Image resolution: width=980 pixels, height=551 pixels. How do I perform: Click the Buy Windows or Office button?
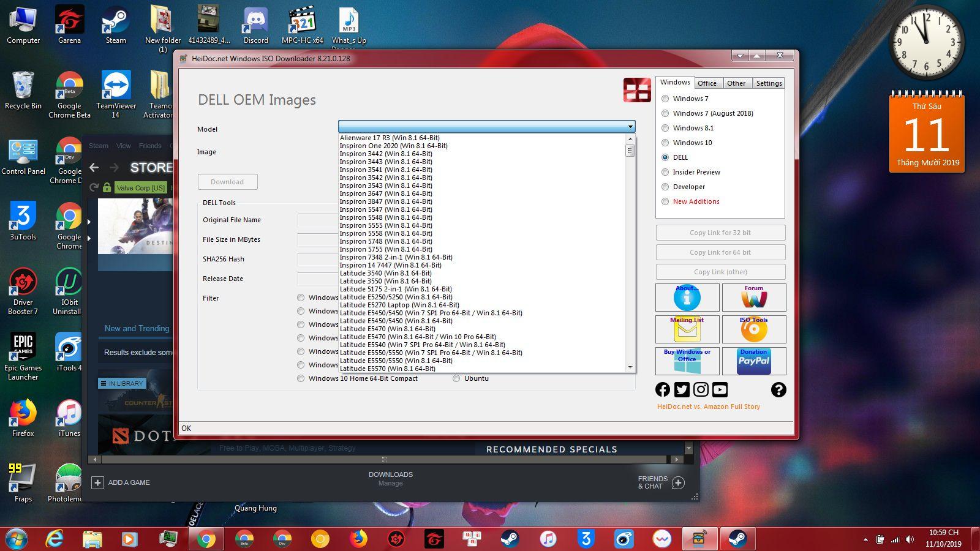coord(687,361)
